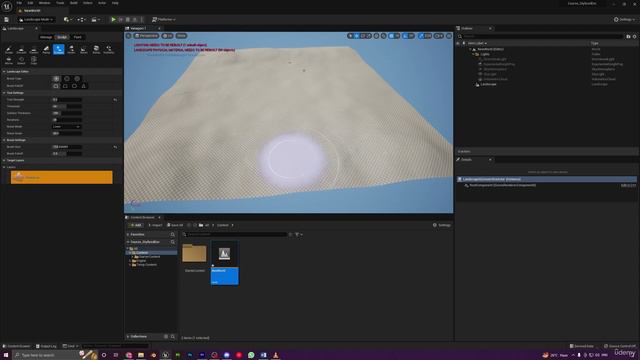The width and height of the screenshot is (640, 360).
Task: Click the Content Browser search field
Action: pos(235,235)
